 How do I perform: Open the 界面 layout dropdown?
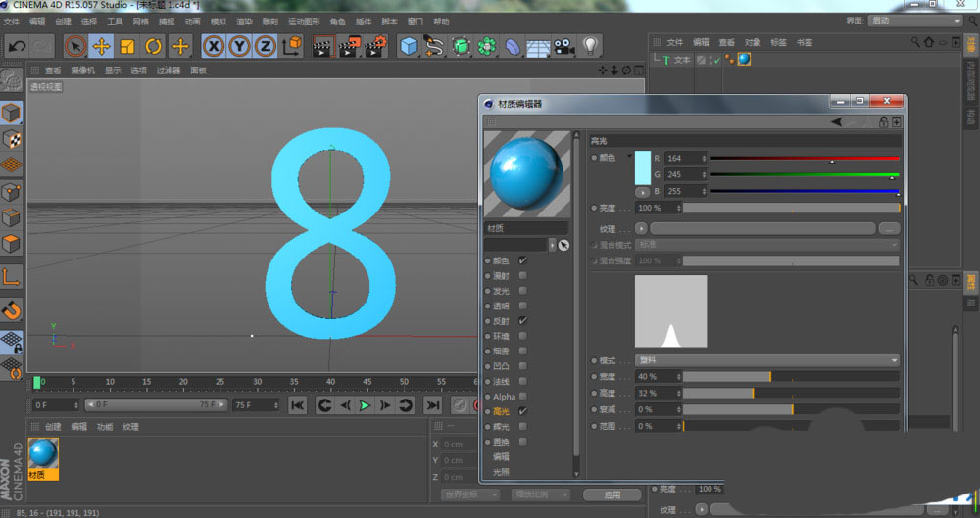point(915,21)
